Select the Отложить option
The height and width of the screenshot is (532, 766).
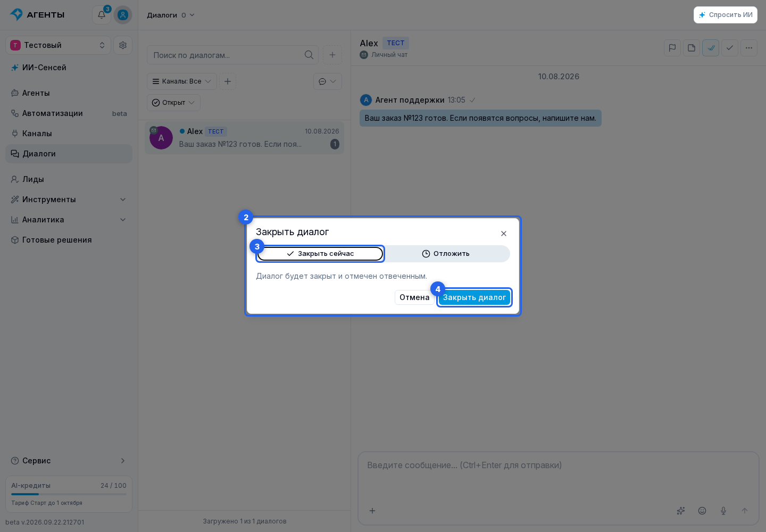pos(446,254)
